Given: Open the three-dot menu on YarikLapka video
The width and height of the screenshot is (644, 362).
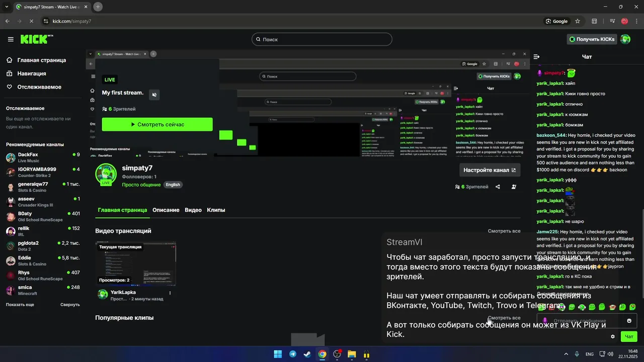Looking at the screenshot, I should click(170, 293).
